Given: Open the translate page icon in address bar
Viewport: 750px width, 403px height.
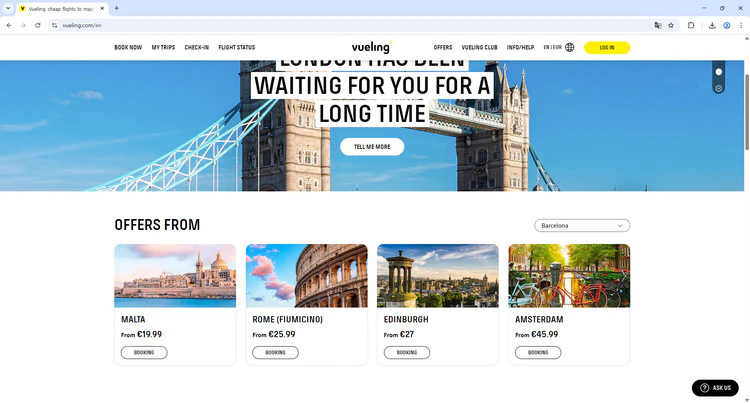Looking at the screenshot, I should click(x=658, y=25).
